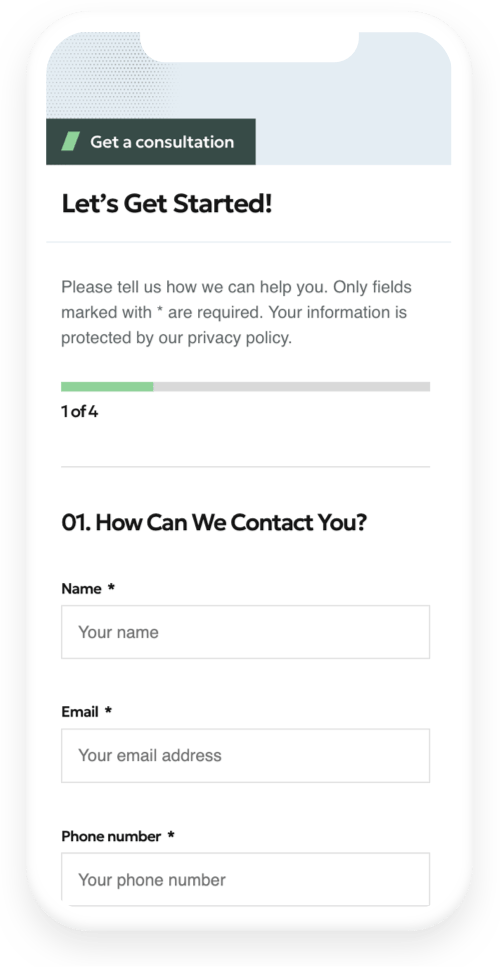Click the 01. How Can We Contact You? heading
This screenshot has width=500, height=967.
[x=214, y=523]
